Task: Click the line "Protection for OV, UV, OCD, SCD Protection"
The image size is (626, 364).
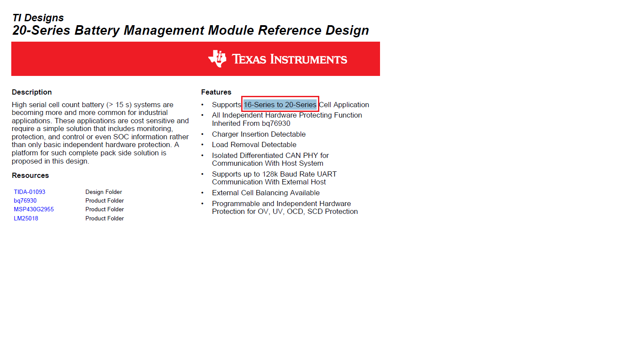Action: (x=285, y=211)
